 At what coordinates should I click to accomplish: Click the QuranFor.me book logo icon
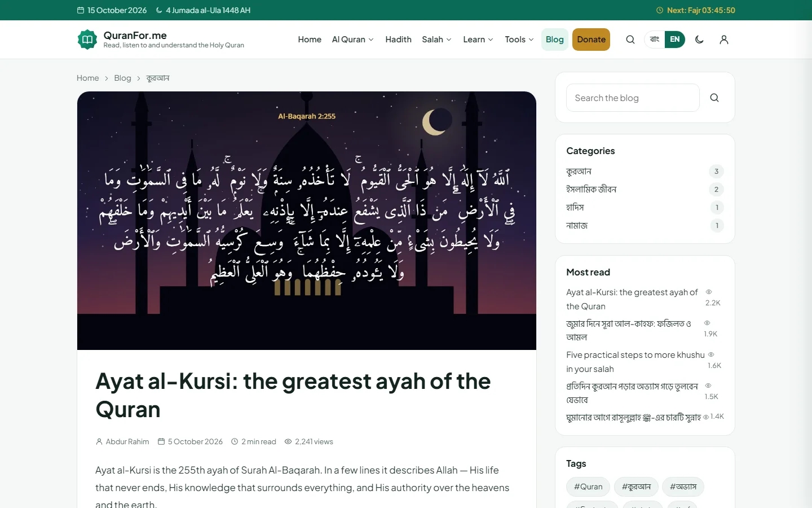(x=87, y=40)
